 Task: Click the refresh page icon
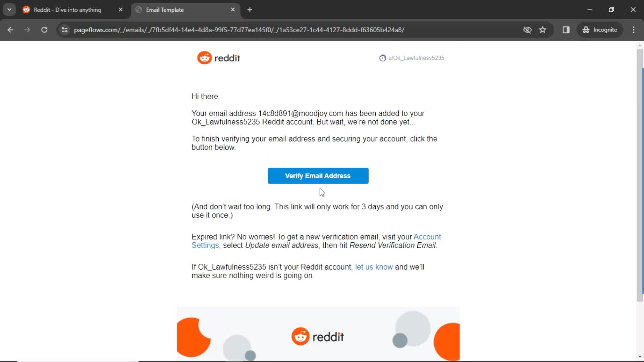[44, 29]
